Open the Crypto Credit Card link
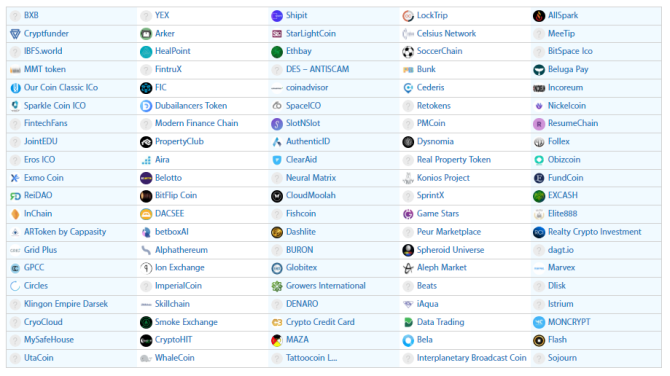The width and height of the screenshot is (670, 376). click(320, 322)
